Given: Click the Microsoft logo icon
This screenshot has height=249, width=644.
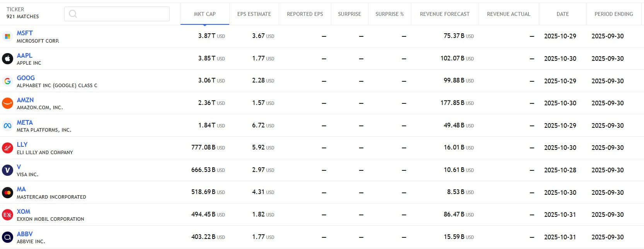Looking at the screenshot, I should [x=7, y=36].
